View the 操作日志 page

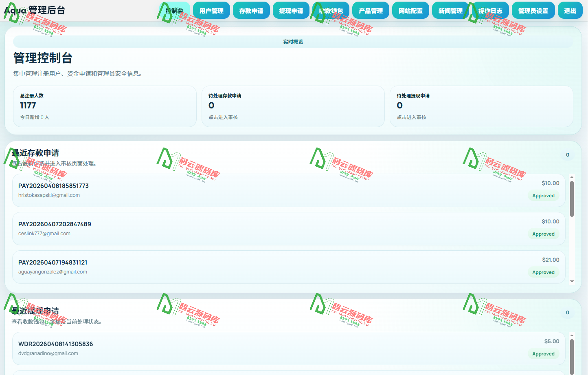pyautogui.click(x=490, y=11)
